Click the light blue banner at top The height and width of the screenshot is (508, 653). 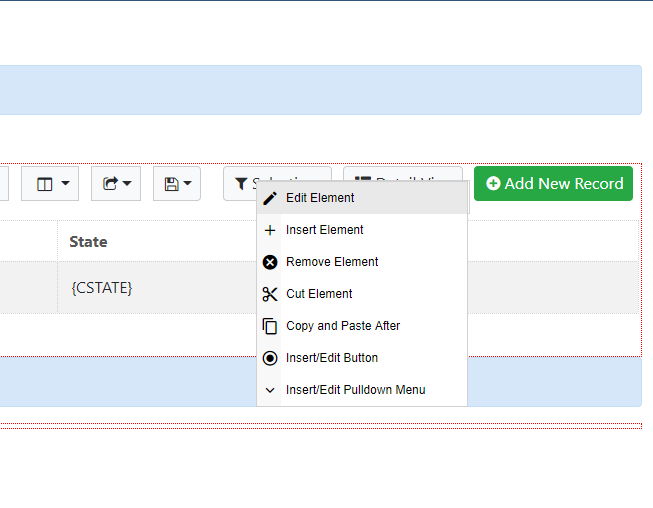click(320, 90)
